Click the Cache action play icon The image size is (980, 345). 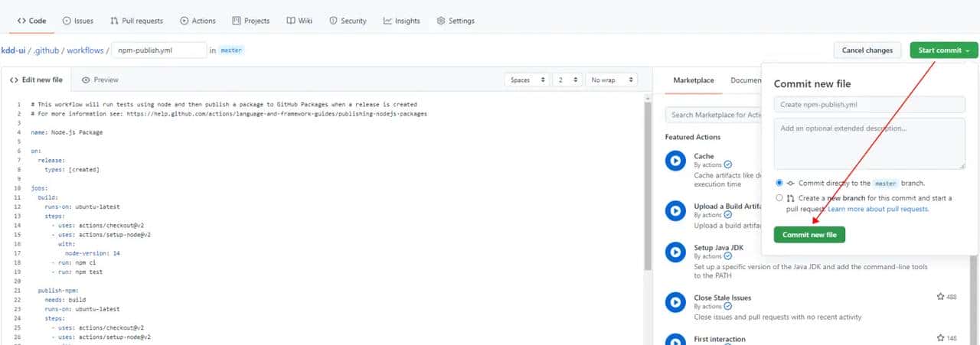point(675,161)
